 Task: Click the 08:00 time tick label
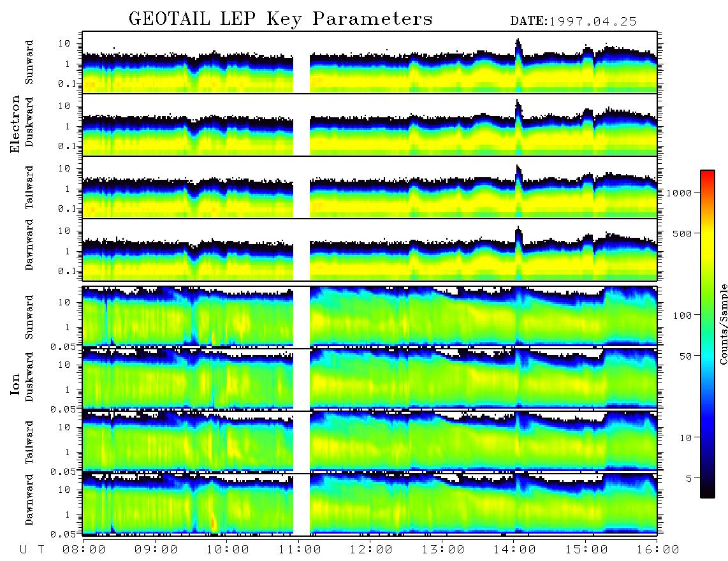click(x=84, y=550)
